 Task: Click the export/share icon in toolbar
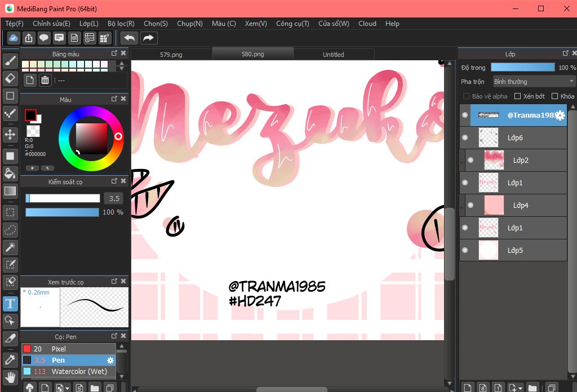[x=29, y=38]
